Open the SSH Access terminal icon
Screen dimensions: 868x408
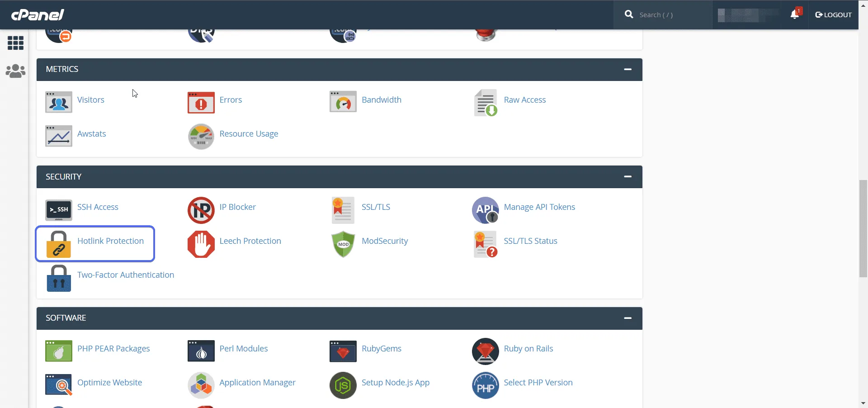click(59, 210)
